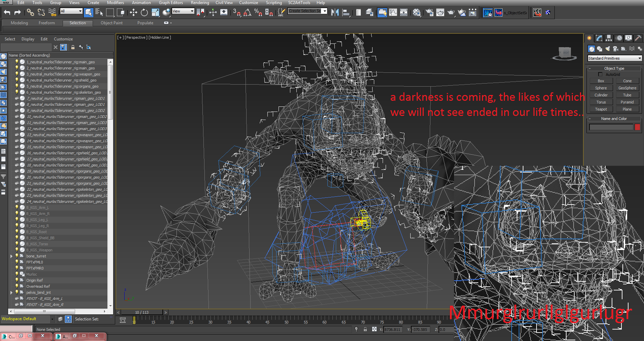The image size is (644, 341).
Task: Select the Select and Link chain tool
Action: (30, 13)
